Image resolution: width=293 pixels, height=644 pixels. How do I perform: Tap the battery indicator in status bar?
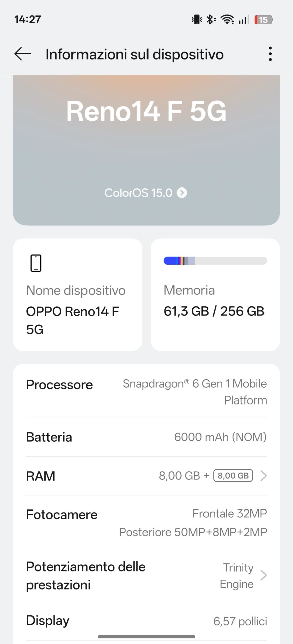pyautogui.click(x=263, y=20)
